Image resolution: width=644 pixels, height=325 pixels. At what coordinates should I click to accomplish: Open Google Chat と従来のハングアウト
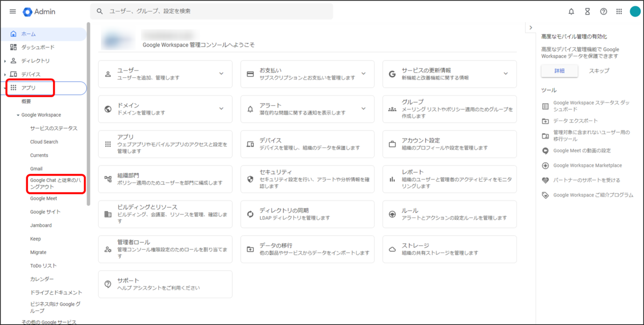point(55,183)
